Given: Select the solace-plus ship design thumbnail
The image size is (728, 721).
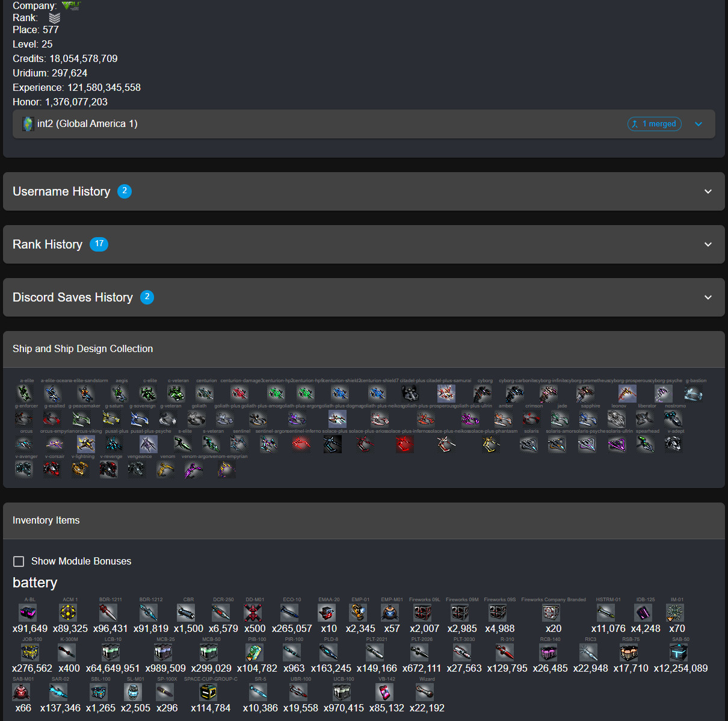Looking at the screenshot, I should tap(333, 444).
